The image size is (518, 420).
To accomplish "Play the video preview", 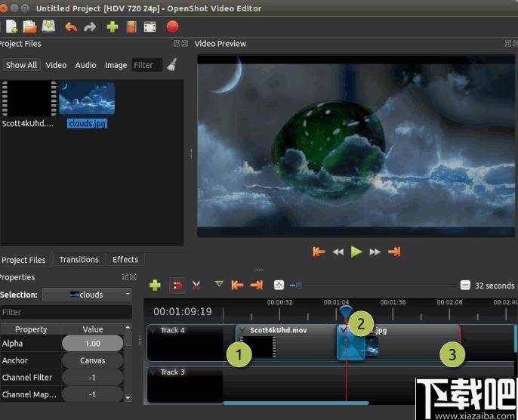I will (x=356, y=252).
